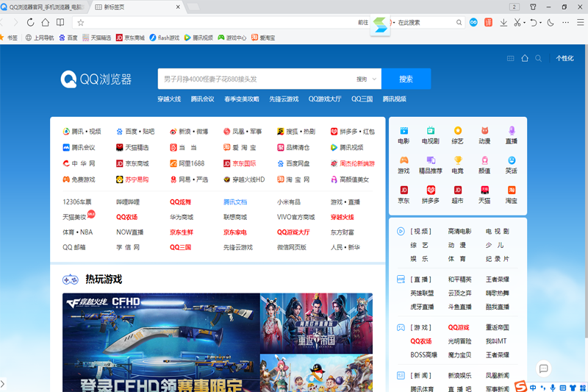
Task: Click the 笑话 smiley icon
Action: (x=512, y=160)
